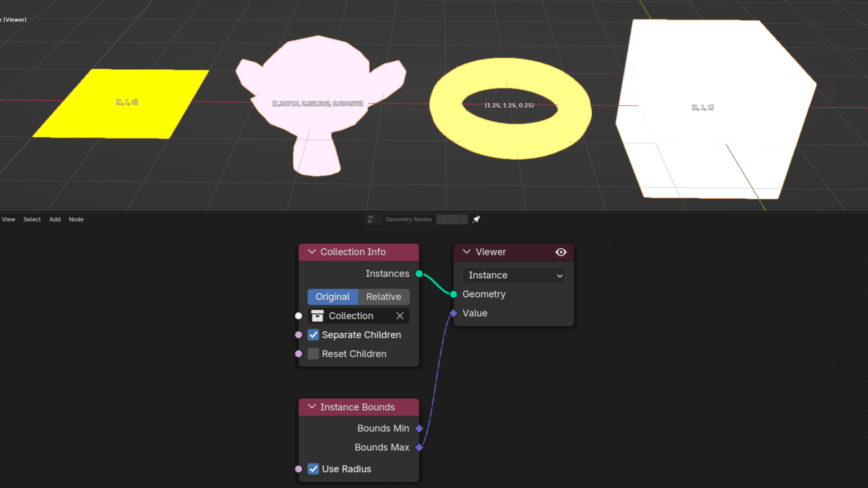Click the duplicate node group icon

[x=453, y=219]
